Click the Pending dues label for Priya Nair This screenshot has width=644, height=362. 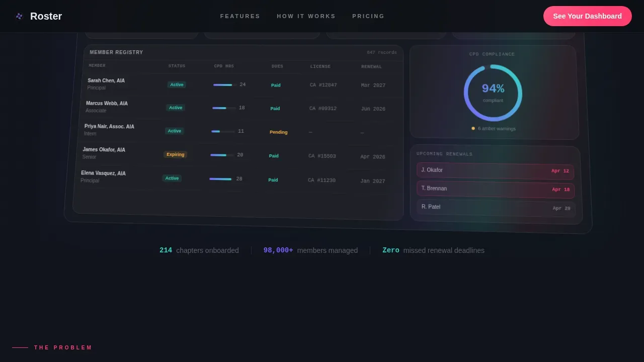279,132
